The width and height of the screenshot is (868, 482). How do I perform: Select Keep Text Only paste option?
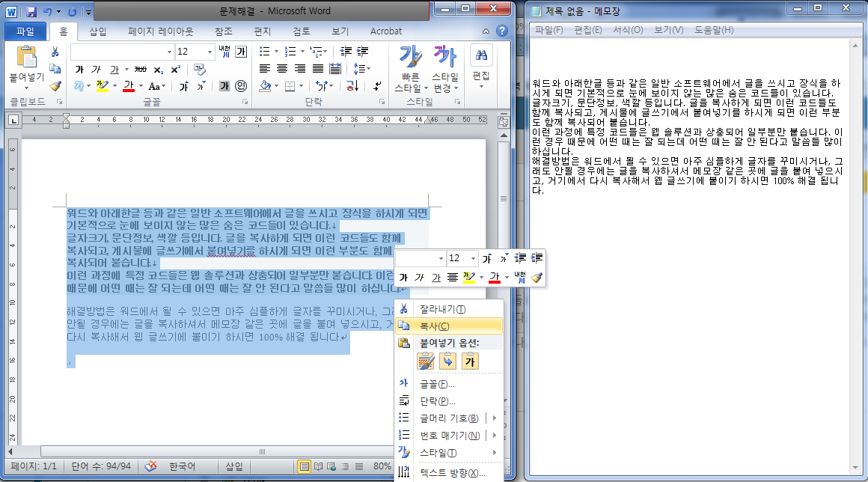[471, 361]
